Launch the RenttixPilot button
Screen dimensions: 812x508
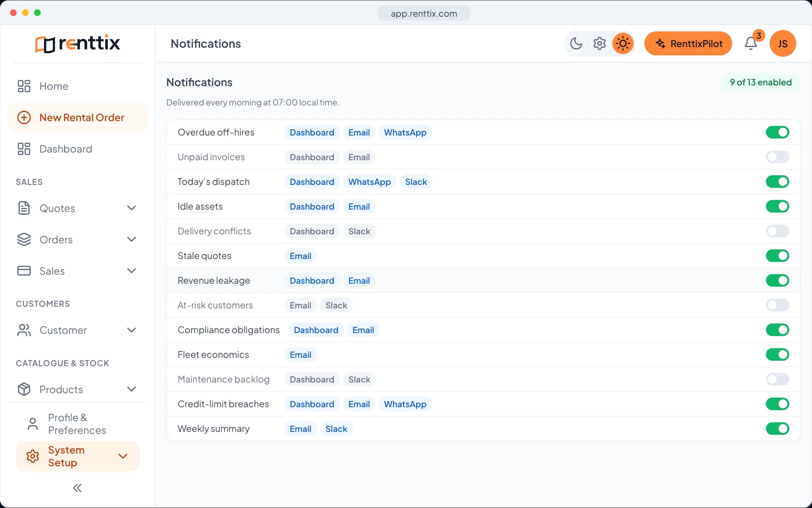[x=688, y=44]
